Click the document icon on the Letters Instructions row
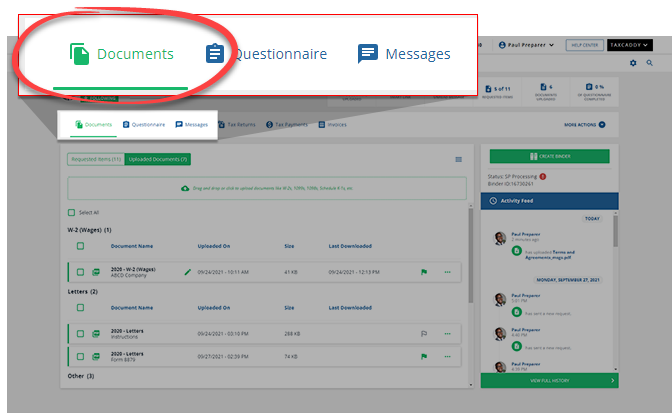 (96, 334)
